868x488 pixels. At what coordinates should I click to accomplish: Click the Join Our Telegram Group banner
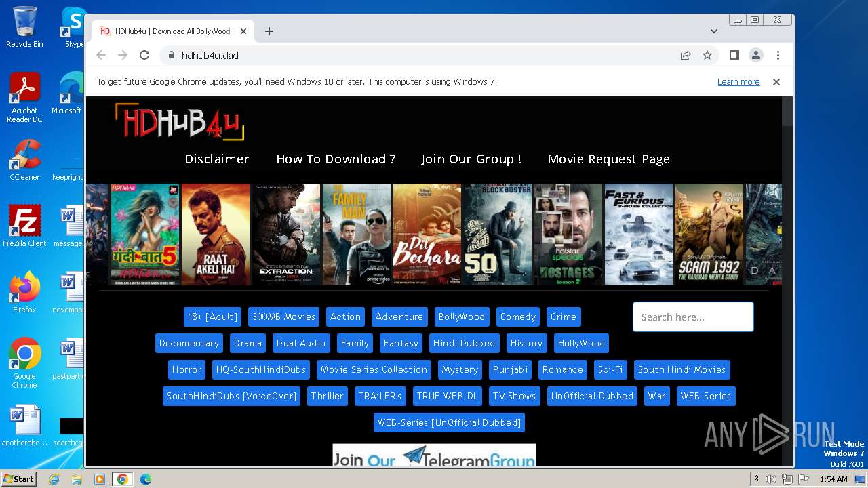pyautogui.click(x=434, y=455)
